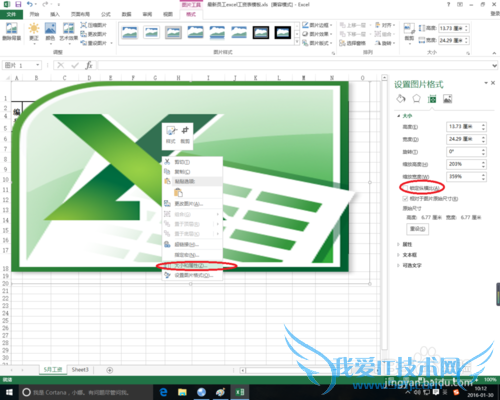This screenshot has width=500, height=400.
Task: Click the Redo arrow icon
Action: (45, 4)
